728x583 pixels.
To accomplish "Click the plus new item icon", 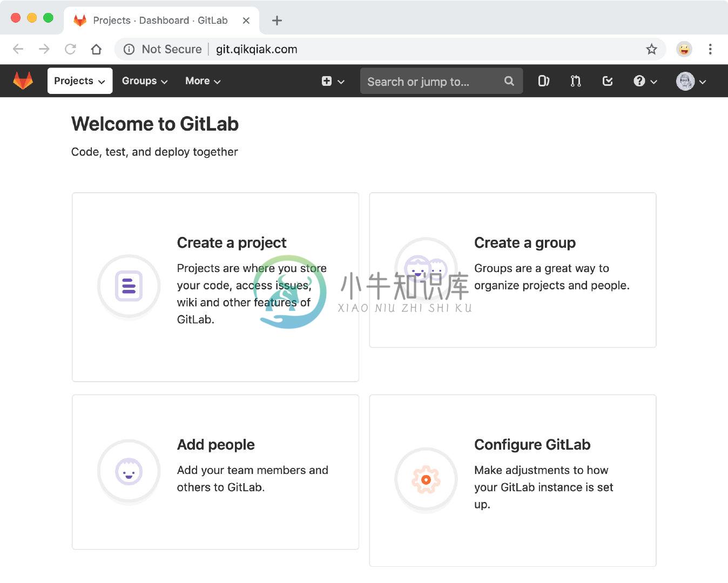I will click(x=327, y=81).
